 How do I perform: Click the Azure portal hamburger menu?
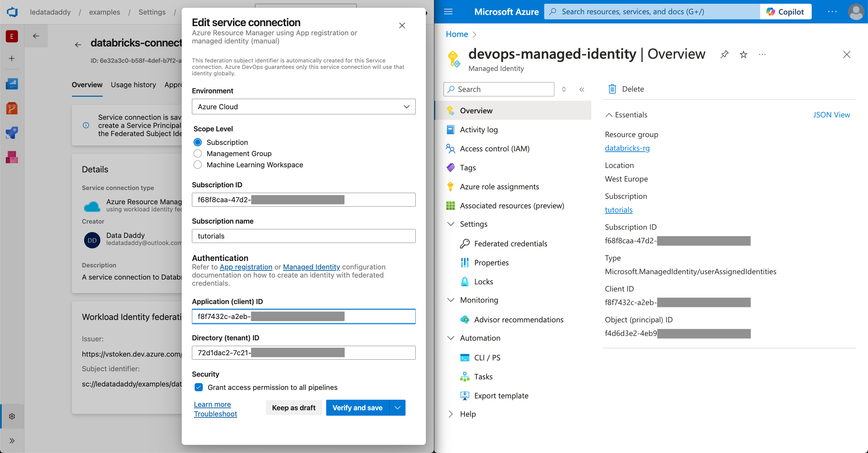[448, 12]
